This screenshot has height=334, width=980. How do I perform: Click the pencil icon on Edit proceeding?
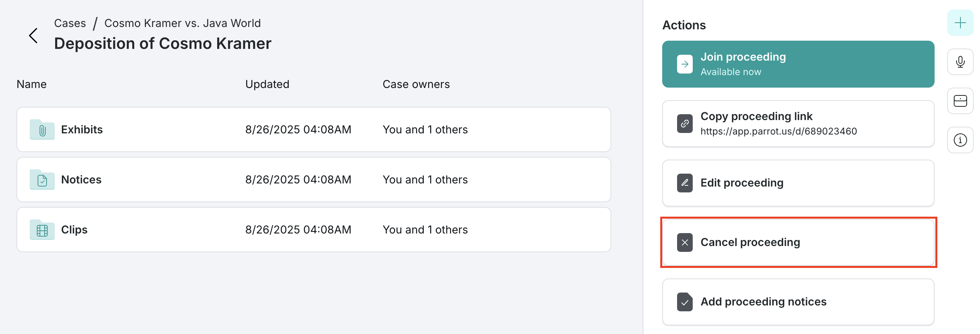tap(685, 183)
